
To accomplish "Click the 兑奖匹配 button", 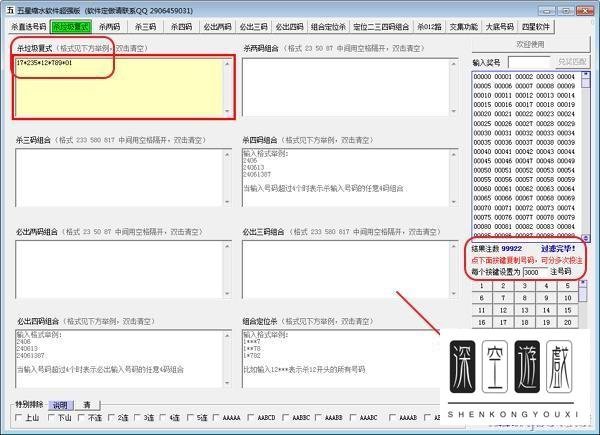I will tap(571, 62).
